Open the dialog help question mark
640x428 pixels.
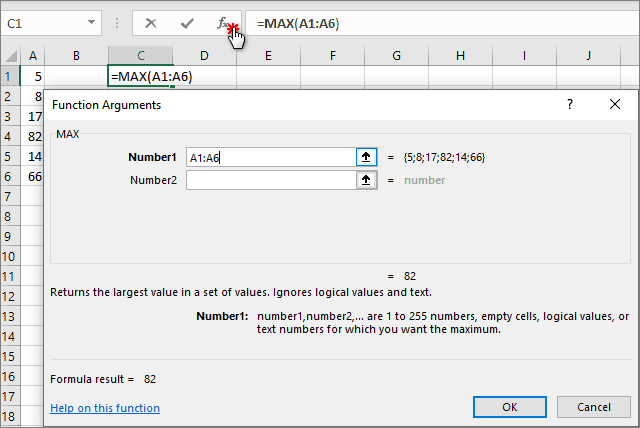click(570, 104)
